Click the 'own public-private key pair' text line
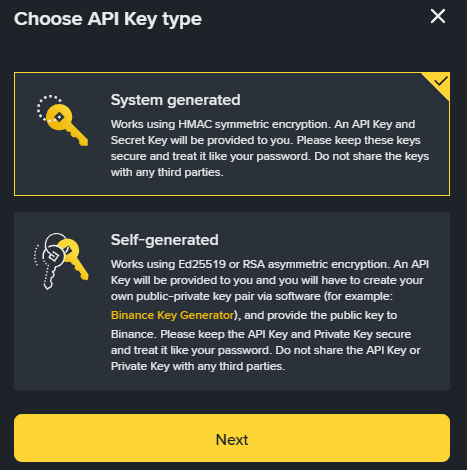 (252, 296)
